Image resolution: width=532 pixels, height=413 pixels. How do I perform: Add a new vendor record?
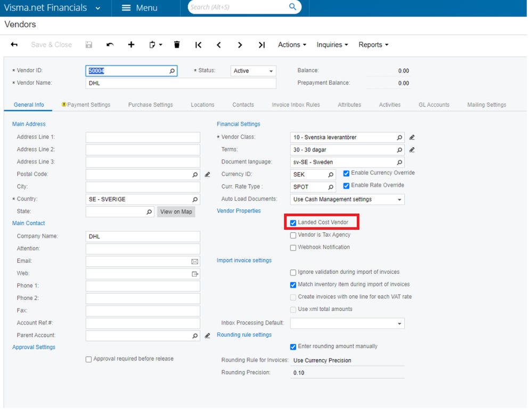click(132, 44)
